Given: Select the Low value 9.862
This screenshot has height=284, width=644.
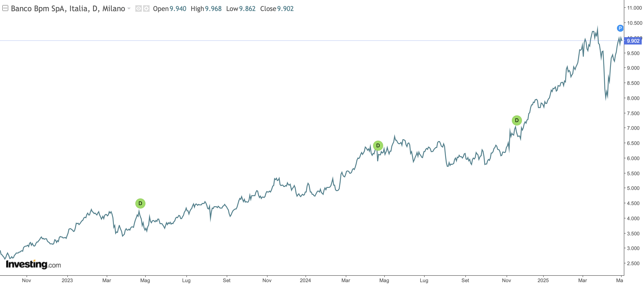Looking at the screenshot, I should pyautogui.click(x=247, y=9).
